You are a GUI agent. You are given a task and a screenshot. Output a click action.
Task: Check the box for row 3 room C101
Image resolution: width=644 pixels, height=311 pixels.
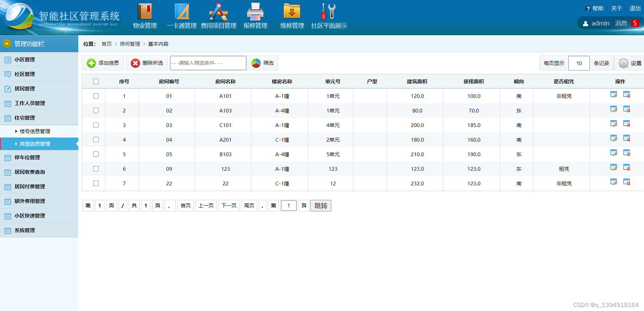point(96,125)
